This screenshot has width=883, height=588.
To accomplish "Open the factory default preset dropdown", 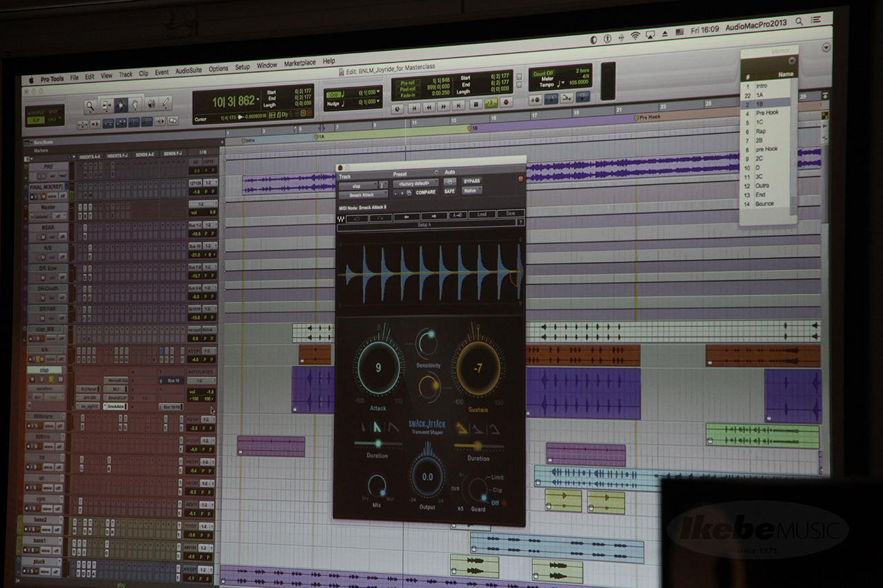I will (416, 183).
